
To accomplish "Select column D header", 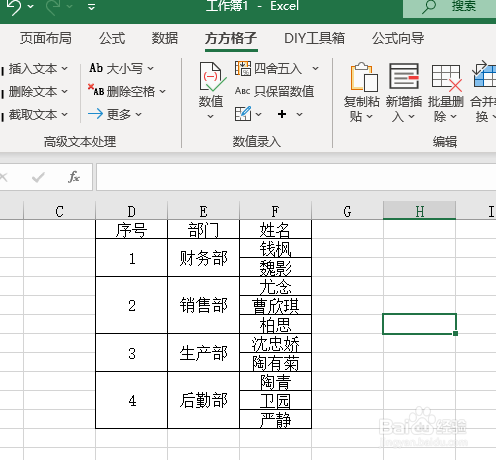I will point(131,211).
